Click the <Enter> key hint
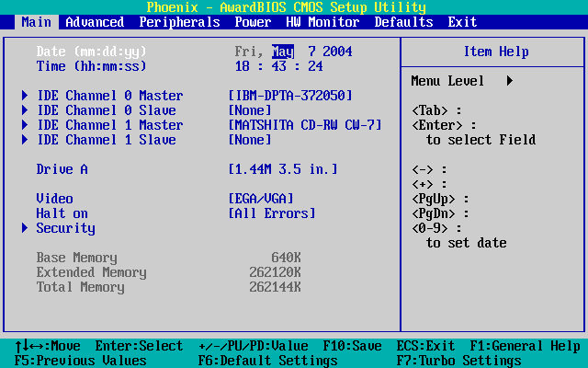Screen dimensions: 588x368 [x=437, y=125]
